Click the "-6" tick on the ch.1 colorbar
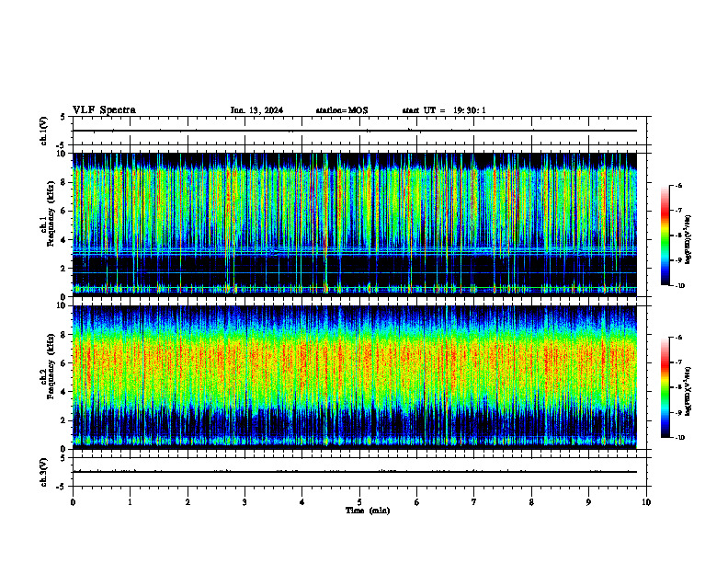The image size is (728, 563). pos(678,186)
